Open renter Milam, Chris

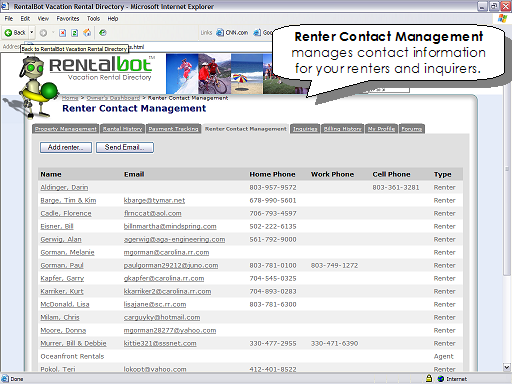[x=60, y=317]
